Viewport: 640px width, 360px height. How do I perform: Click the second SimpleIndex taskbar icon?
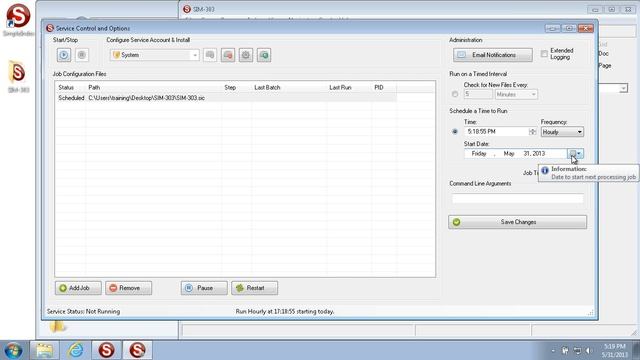138,350
